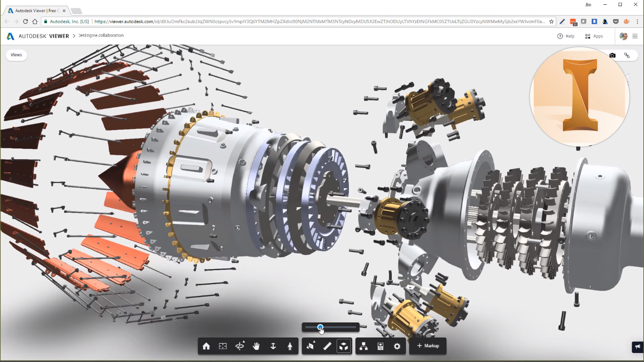The height and width of the screenshot is (362, 644).
Task: Click the URL address field
Action: click(320, 22)
